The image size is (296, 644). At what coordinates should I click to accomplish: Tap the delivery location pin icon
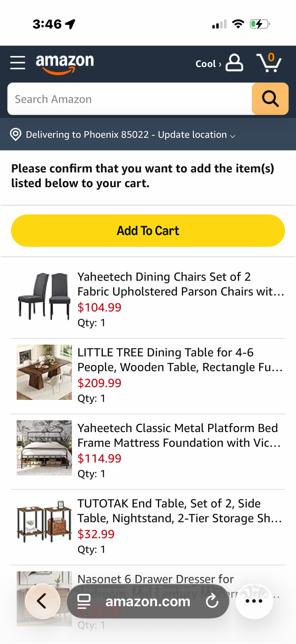point(15,135)
